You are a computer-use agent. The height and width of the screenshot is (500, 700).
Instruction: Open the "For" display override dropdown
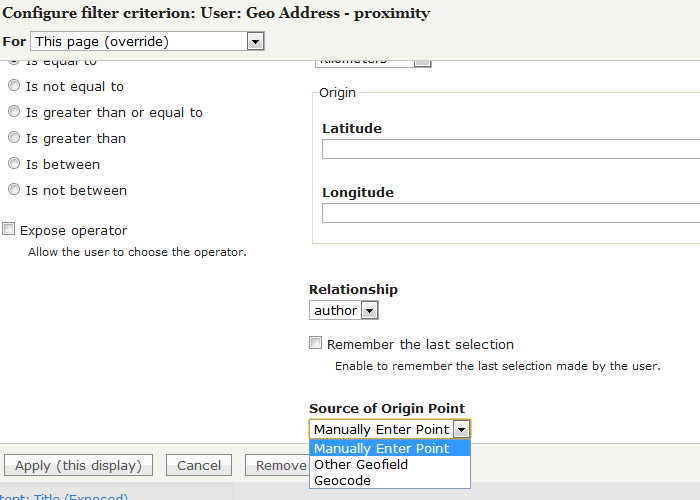click(147, 42)
